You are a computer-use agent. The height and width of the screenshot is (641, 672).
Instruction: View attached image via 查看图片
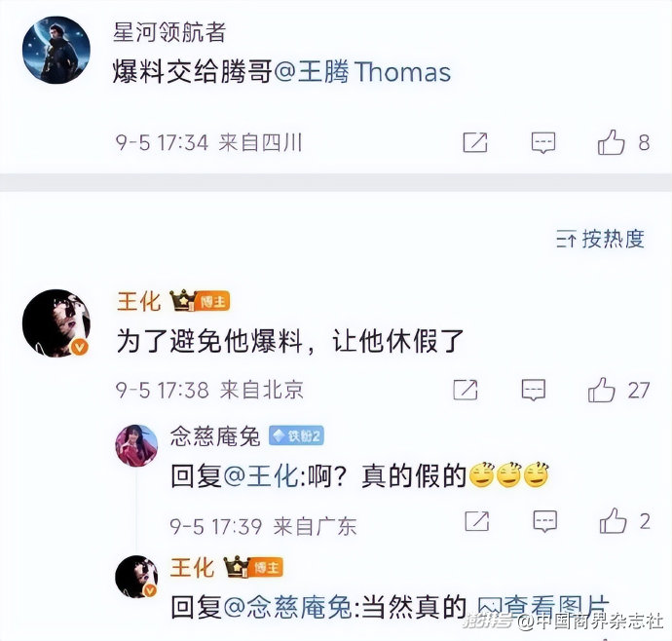(543, 607)
